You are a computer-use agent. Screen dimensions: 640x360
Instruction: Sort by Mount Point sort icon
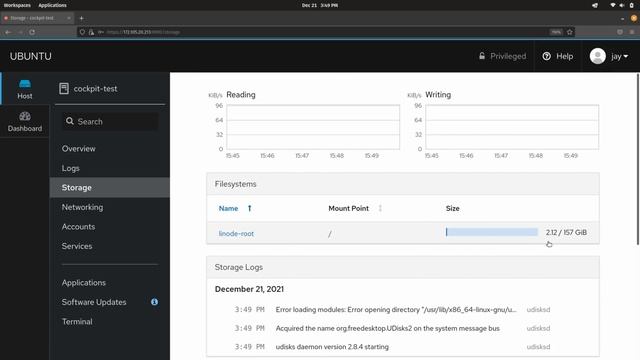[380, 208]
